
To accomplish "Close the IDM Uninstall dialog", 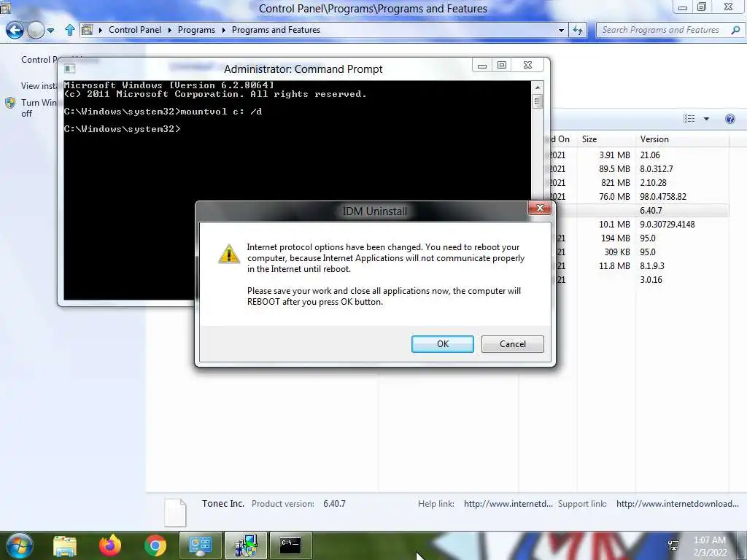I will 540,208.
